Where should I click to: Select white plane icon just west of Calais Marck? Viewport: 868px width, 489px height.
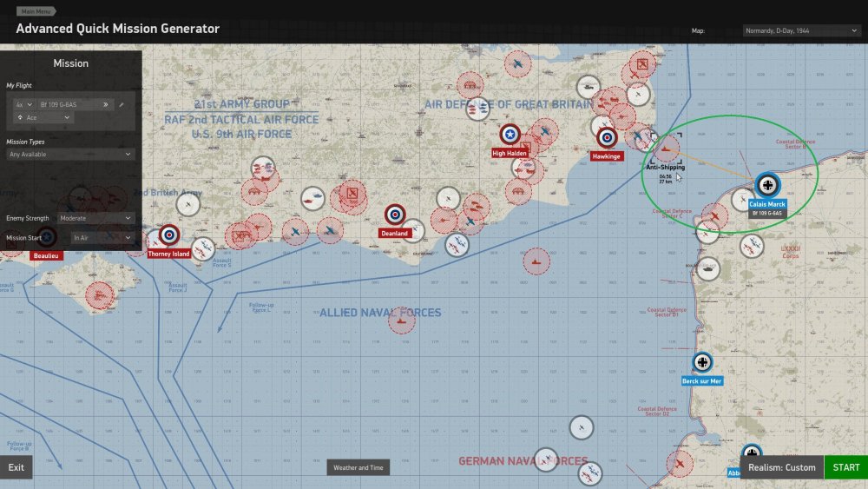coord(742,200)
